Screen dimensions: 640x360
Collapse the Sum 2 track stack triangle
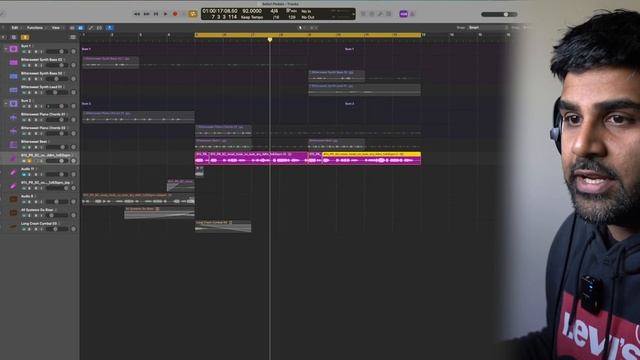[x=6, y=104]
